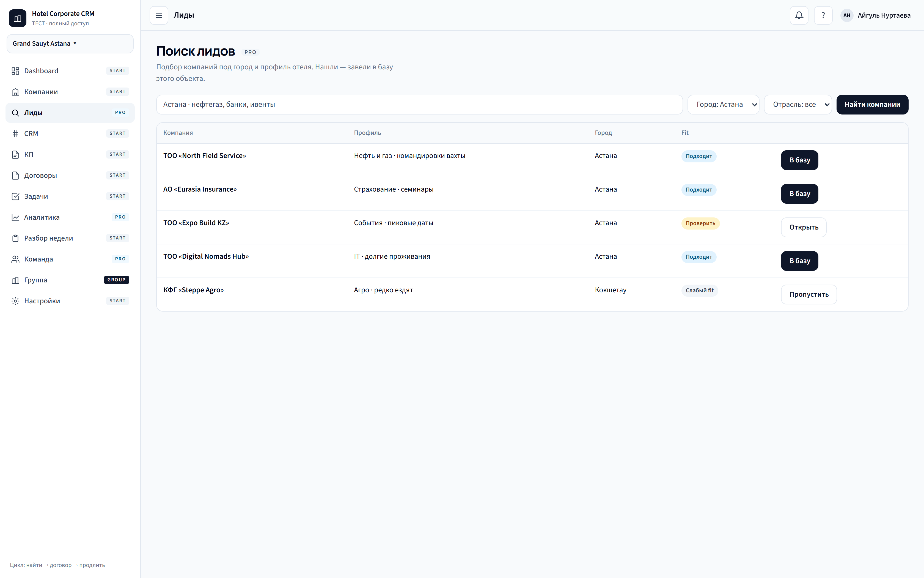Screen dimensions: 924x578
Task: Open the Задачи section label
Action: coord(36,197)
